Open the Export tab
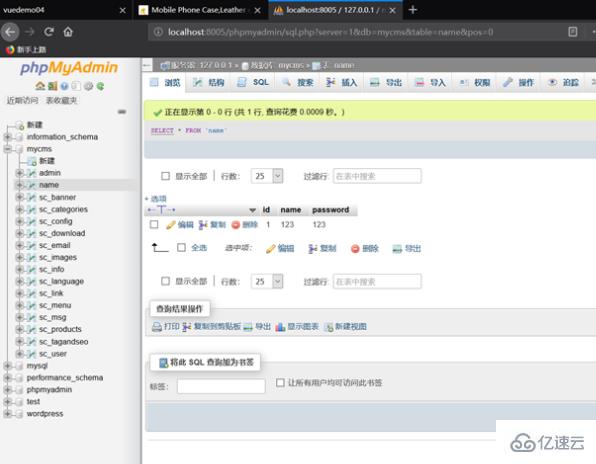The image size is (596, 464). [x=386, y=82]
